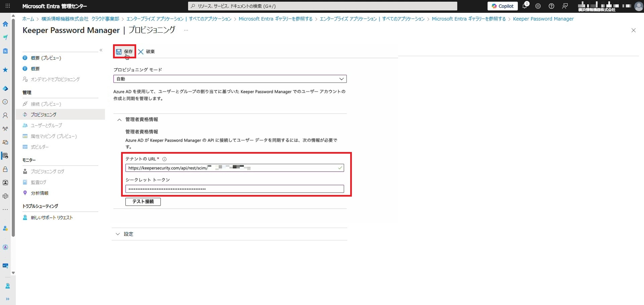The width and height of the screenshot is (644, 305).
Task: Click the Discard (破棄) button
Action: coord(147,52)
